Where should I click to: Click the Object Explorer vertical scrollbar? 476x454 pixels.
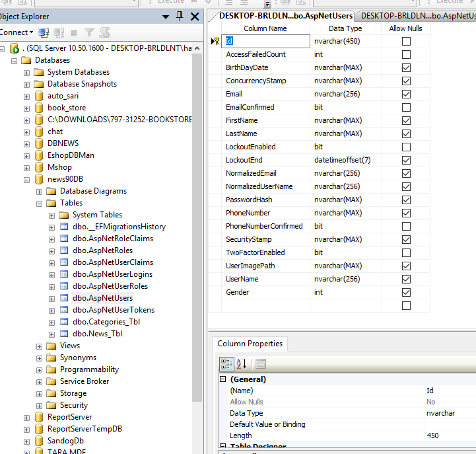197,227
